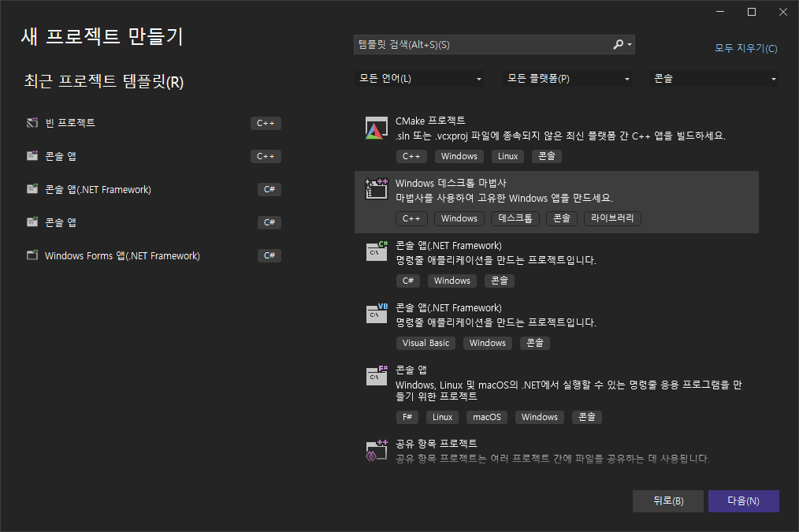Select recent 콘솔 앱 with C++ tag
This screenshot has width=799, height=532.
coord(154,156)
